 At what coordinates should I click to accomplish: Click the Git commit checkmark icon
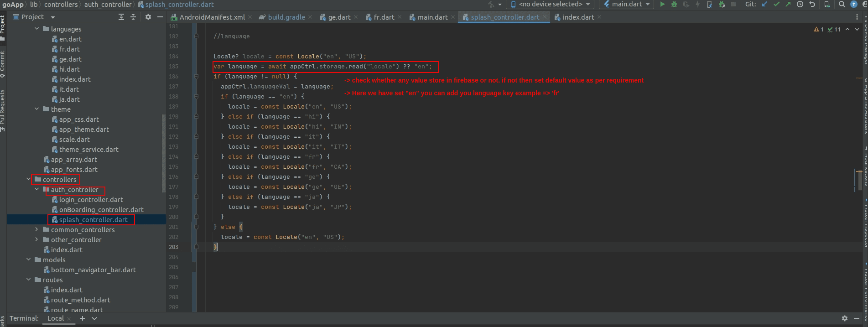point(776,4)
